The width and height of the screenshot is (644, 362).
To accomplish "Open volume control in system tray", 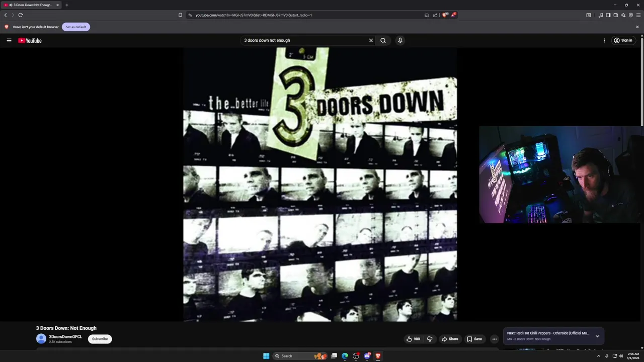I will [621, 356].
